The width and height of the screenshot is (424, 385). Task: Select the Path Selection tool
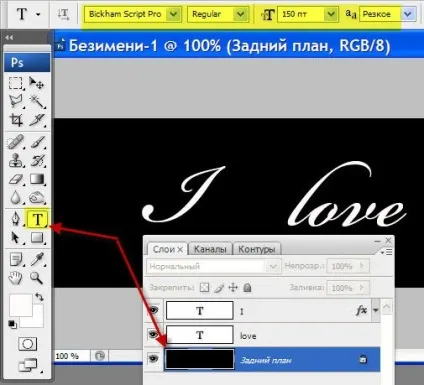click(16, 238)
